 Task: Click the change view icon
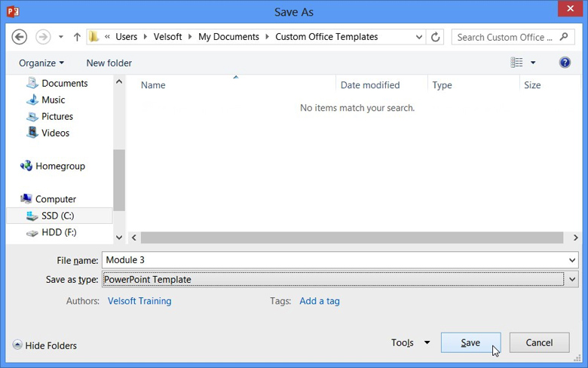point(517,63)
